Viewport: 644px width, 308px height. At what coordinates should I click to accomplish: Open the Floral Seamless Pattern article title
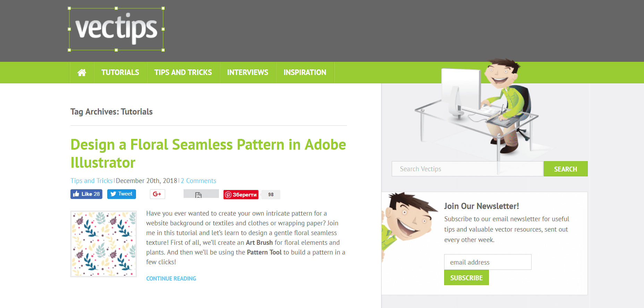208,153
